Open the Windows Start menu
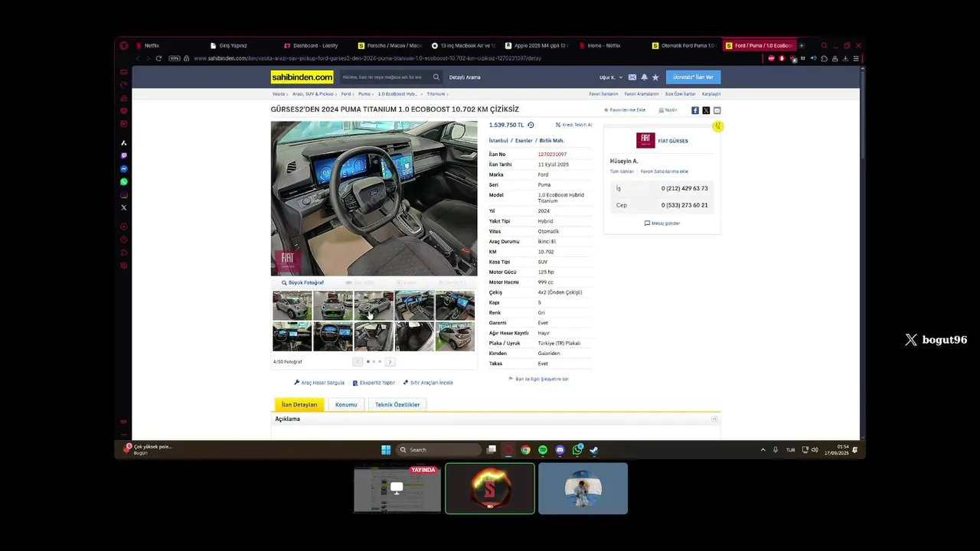Image resolution: width=980 pixels, height=551 pixels. click(x=386, y=450)
